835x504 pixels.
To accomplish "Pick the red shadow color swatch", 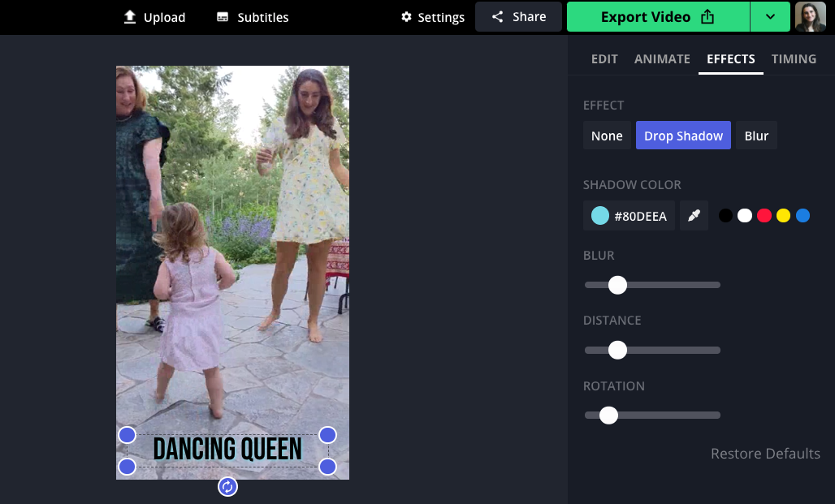I will [764, 216].
